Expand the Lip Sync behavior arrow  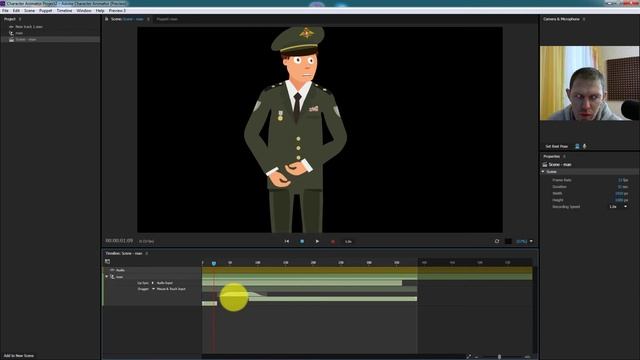coord(153,283)
